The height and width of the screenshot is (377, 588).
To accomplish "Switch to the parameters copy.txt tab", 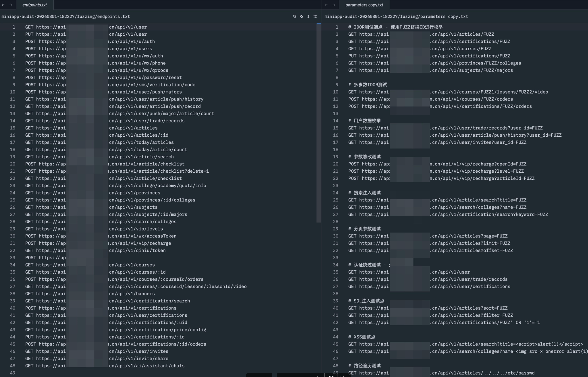I will pos(364,5).
